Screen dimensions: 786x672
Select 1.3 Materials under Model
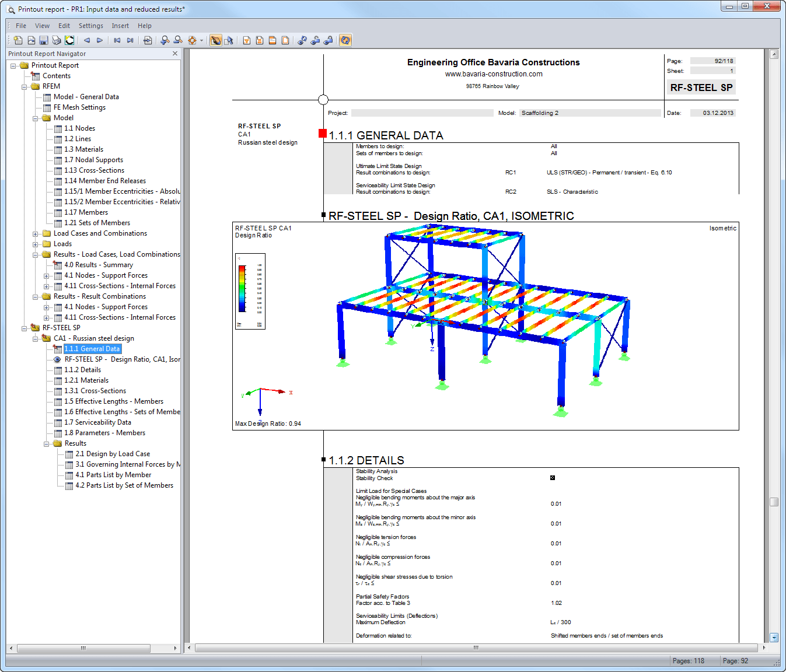83,149
